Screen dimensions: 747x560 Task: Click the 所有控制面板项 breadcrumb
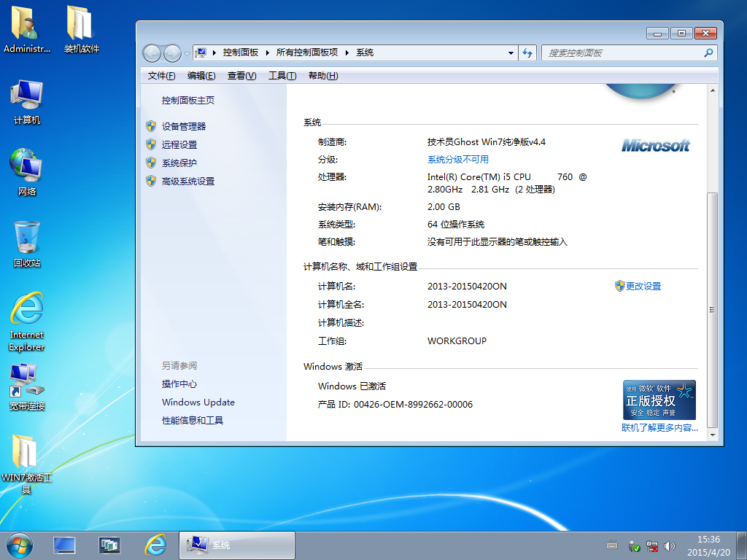point(307,52)
